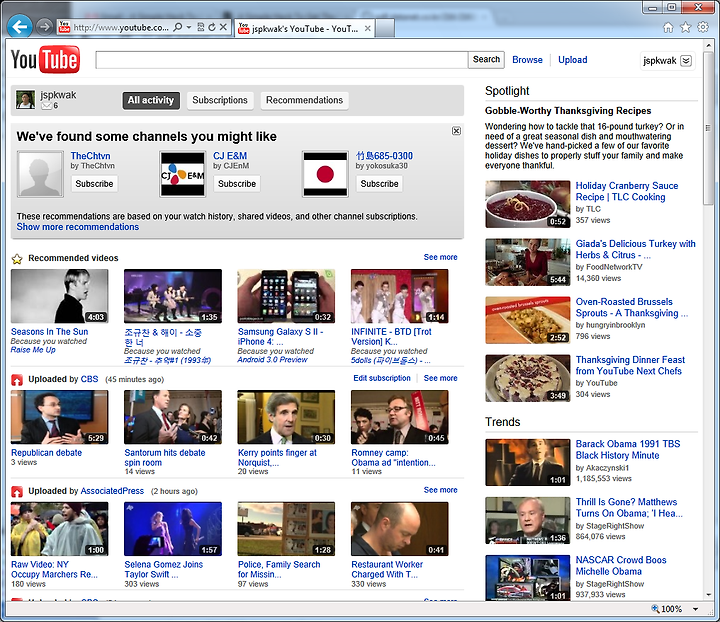The width and height of the screenshot is (720, 622).
Task: Click See more for AssociatedPress uploads
Action: tap(440, 490)
